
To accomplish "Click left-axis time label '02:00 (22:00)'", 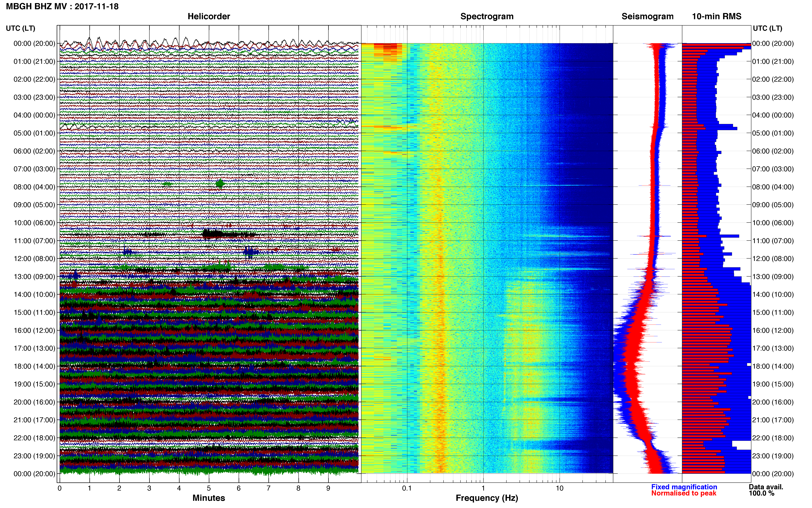I will [34, 79].
